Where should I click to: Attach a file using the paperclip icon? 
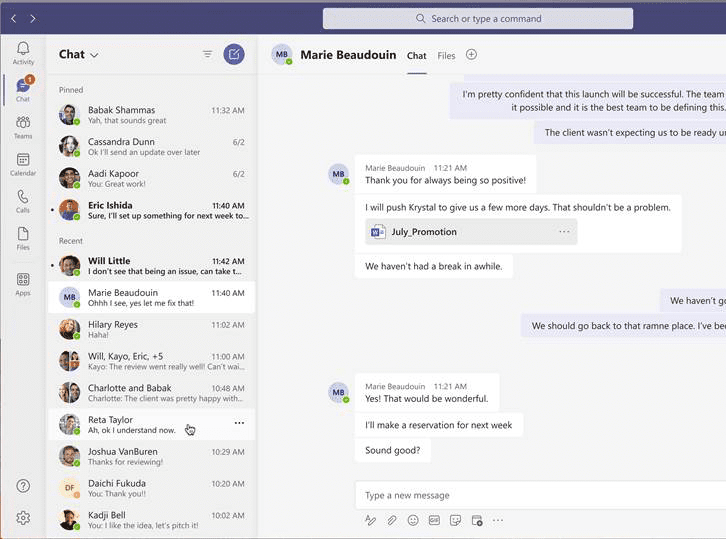click(392, 520)
